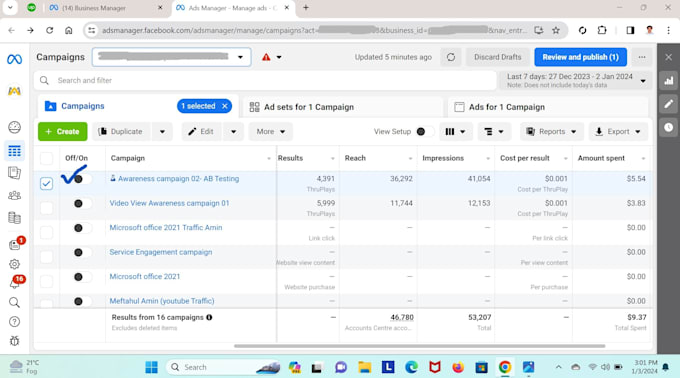Clear the 1 selected filter X

coord(225,106)
